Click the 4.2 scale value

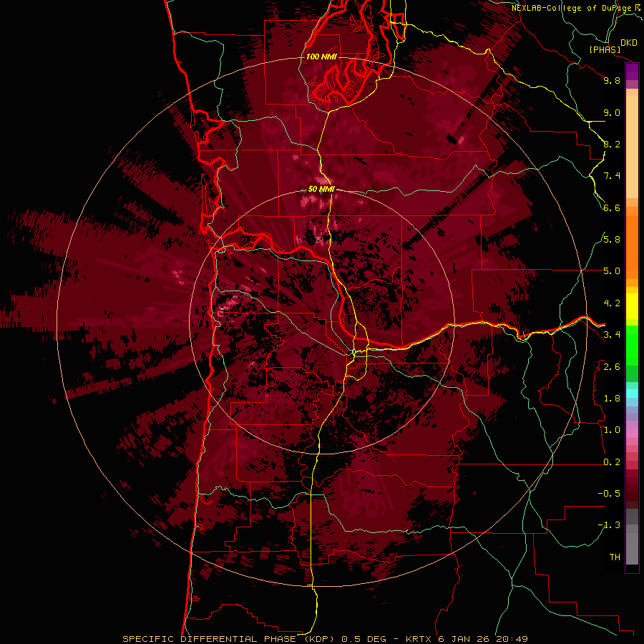(x=612, y=303)
